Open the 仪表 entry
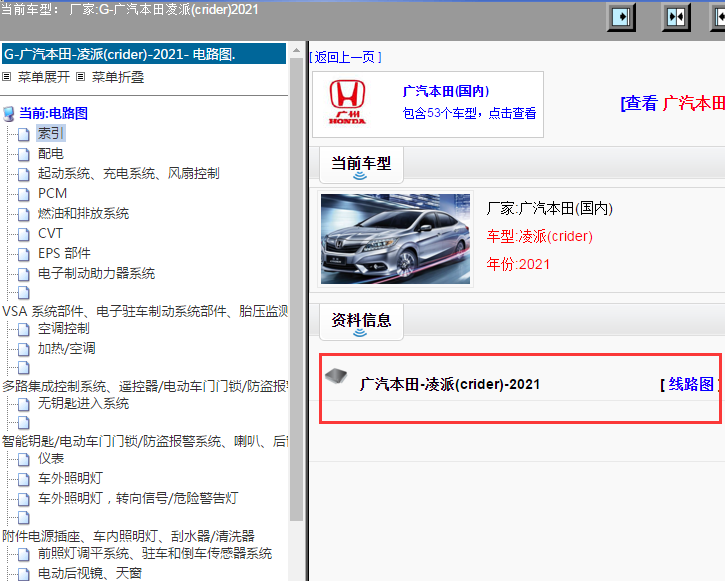725x581 pixels. (x=51, y=459)
